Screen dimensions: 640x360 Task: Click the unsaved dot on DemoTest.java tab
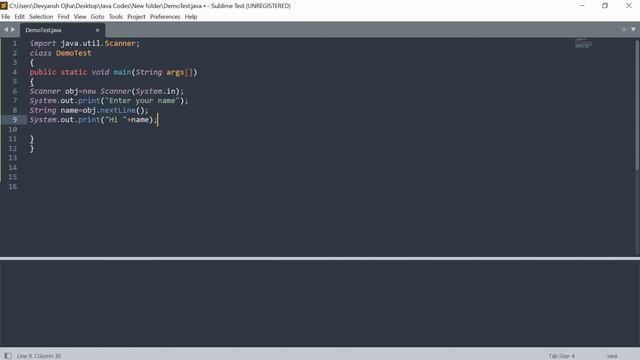pyautogui.click(x=98, y=30)
